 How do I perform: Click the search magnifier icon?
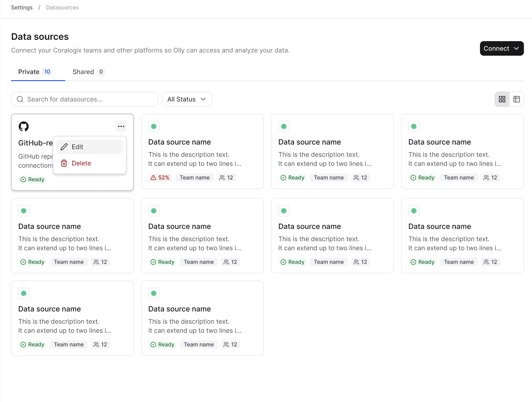point(20,99)
